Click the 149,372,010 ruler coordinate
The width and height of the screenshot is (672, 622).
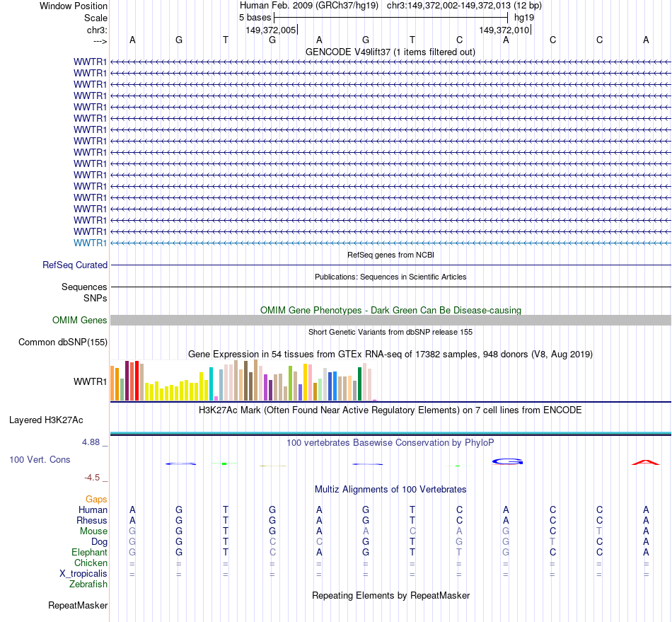pyautogui.click(x=504, y=30)
